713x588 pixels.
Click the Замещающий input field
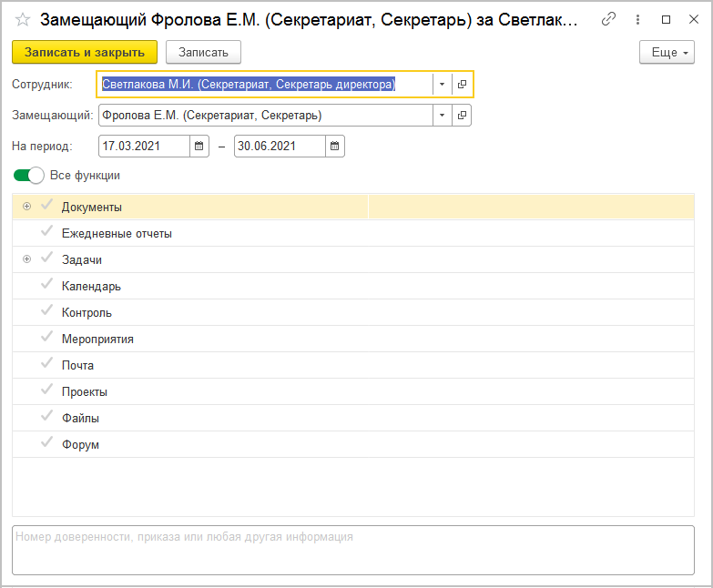click(x=266, y=116)
